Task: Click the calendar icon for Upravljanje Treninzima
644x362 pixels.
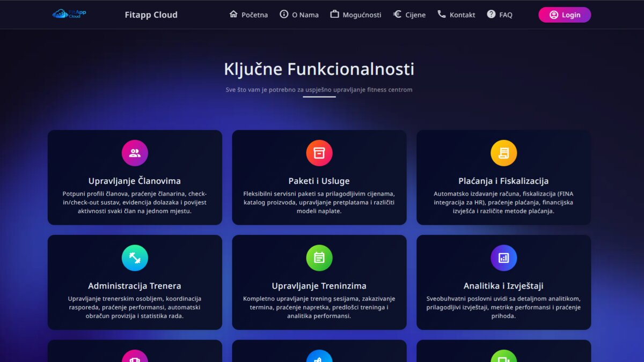Action: click(319, 258)
